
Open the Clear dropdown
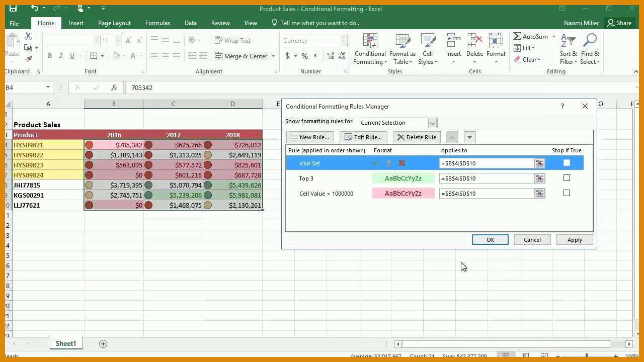[x=527, y=59]
